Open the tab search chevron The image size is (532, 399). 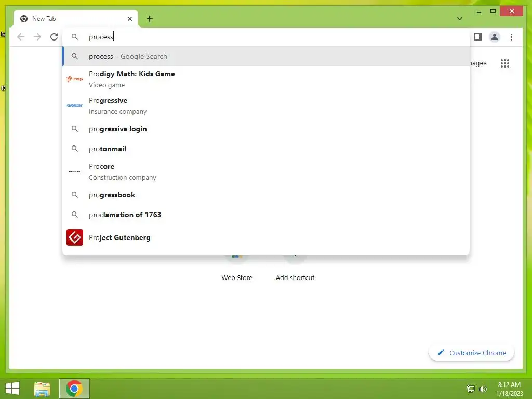coord(460,19)
